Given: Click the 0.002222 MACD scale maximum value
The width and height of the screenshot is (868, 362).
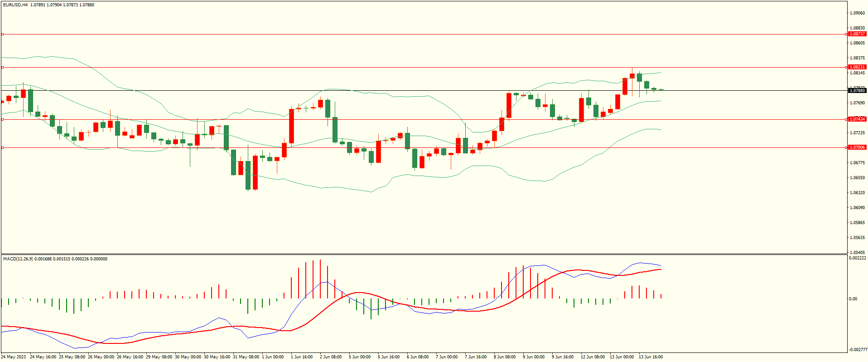Looking at the screenshot, I should click(x=858, y=258).
